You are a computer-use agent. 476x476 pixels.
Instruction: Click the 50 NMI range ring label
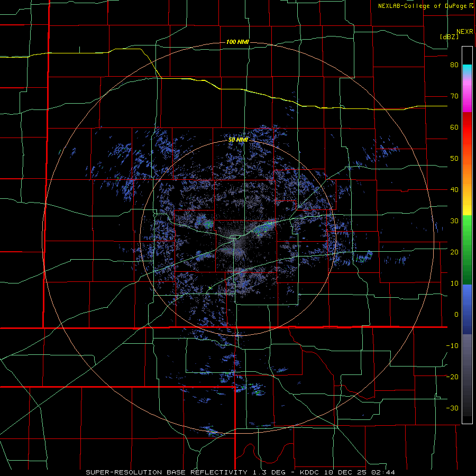(x=238, y=140)
